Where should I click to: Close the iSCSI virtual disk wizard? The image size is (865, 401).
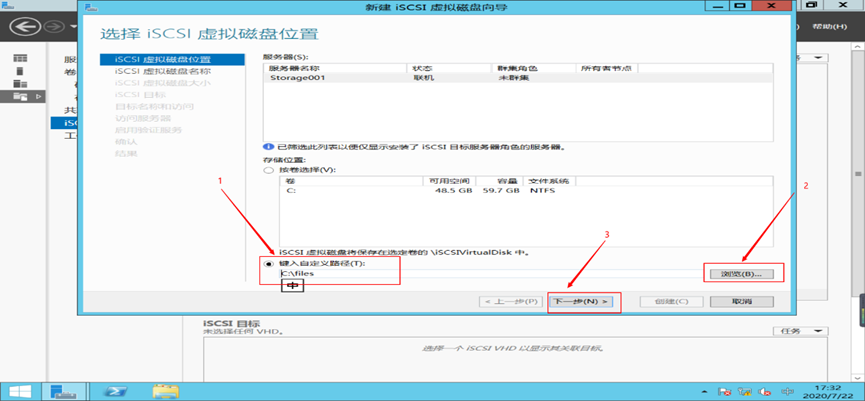point(772,6)
